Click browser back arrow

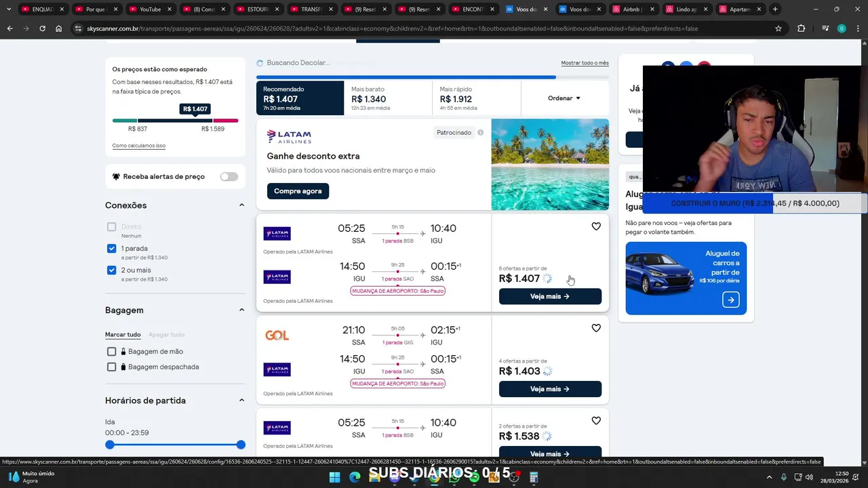[9, 28]
